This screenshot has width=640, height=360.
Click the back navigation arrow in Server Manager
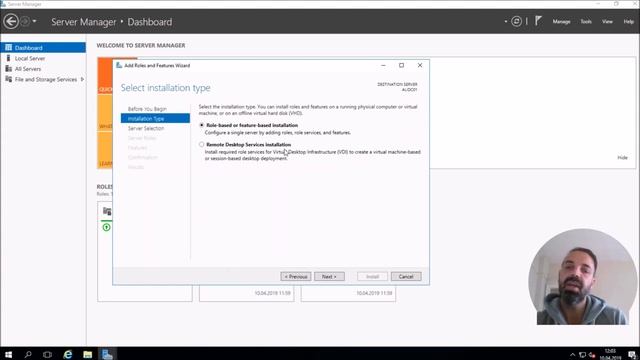11,21
